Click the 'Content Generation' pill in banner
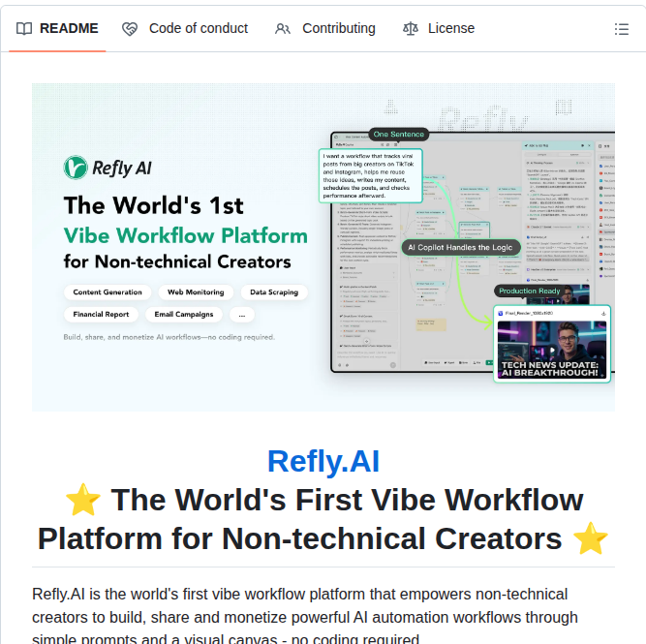The height and width of the screenshot is (644, 646). (x=108, y=292)
